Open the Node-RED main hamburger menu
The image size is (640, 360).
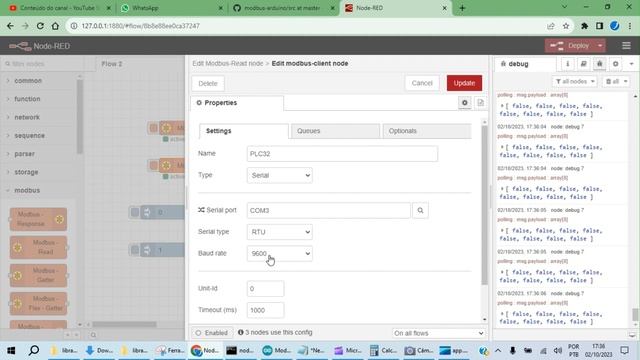tap(626, 46)
